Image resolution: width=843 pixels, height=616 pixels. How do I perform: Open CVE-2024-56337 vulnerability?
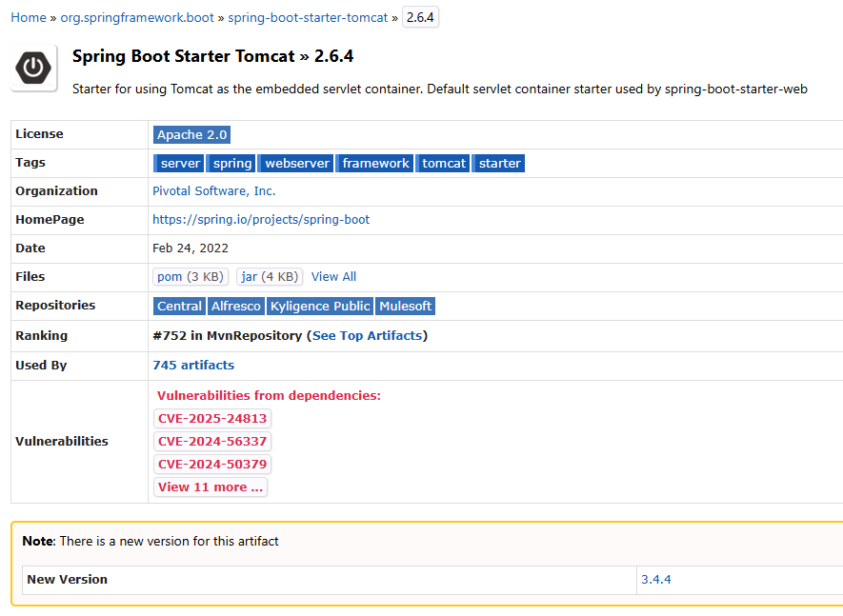(212, 442)
